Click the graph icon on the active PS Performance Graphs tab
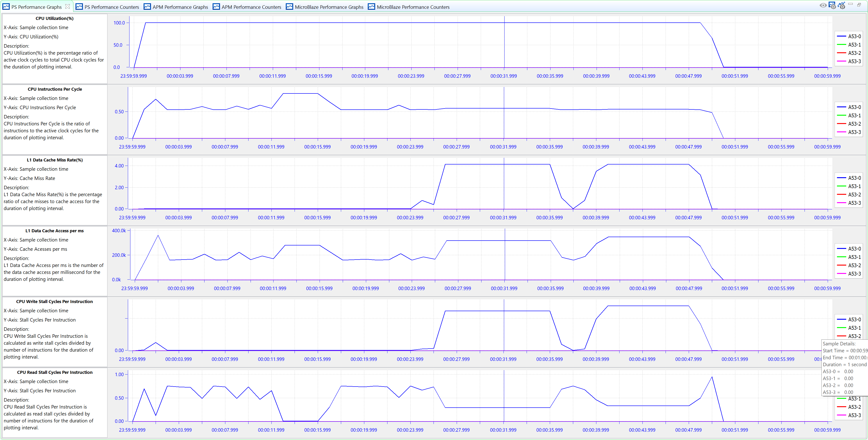This screenshot has width=868, height=440. (6, 6)
